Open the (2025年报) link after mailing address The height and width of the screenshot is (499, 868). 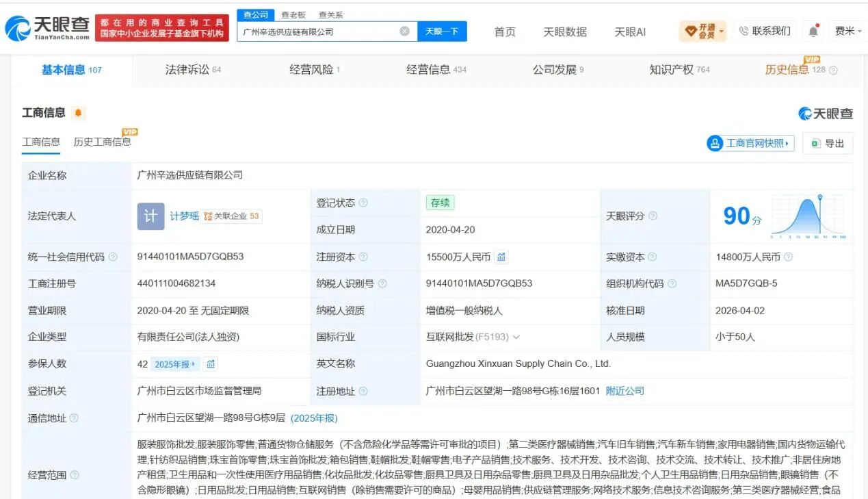314,418
